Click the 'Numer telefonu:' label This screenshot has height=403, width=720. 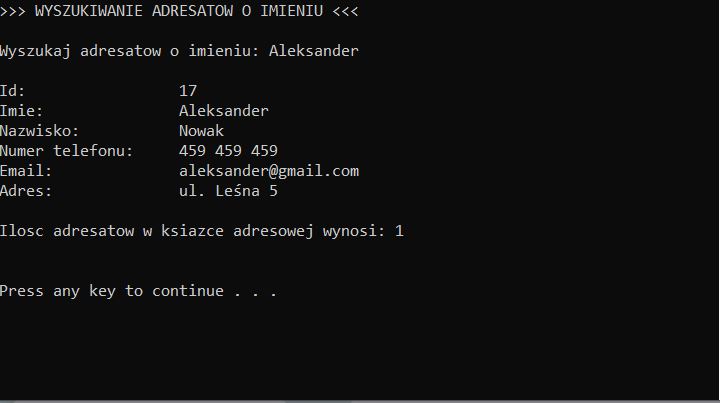(66, 151)
